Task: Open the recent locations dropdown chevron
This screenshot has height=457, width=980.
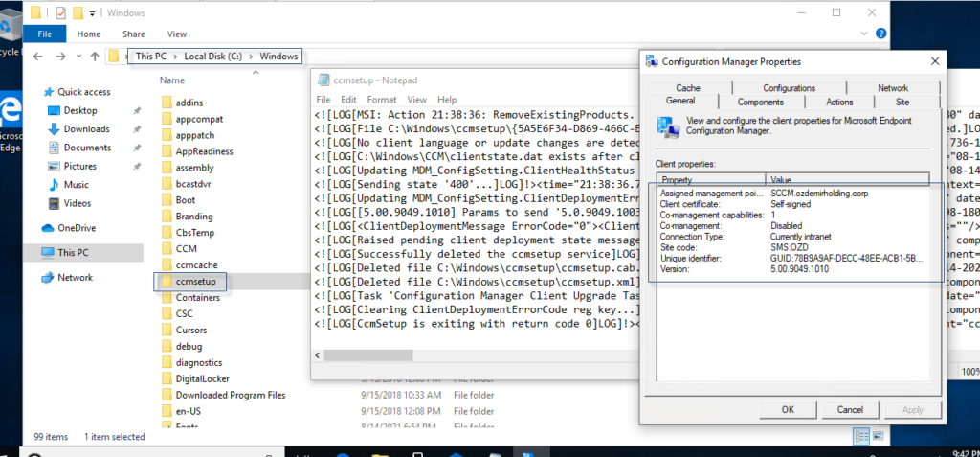Action: click(78, 57)
